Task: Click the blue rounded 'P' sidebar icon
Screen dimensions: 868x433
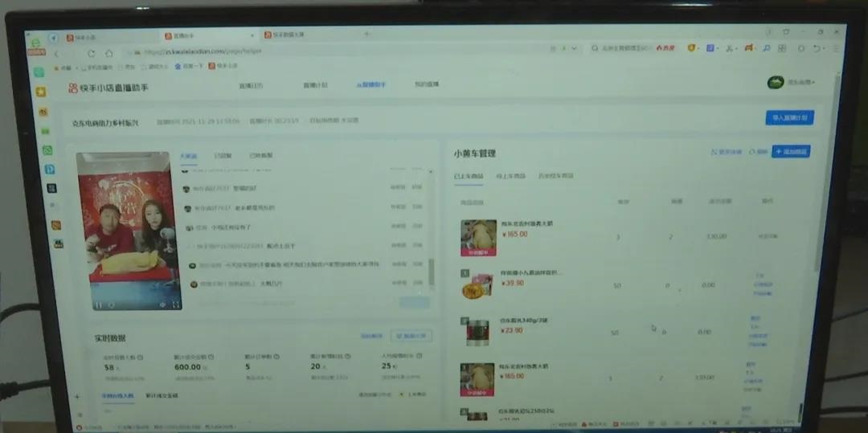Action: 50,170
